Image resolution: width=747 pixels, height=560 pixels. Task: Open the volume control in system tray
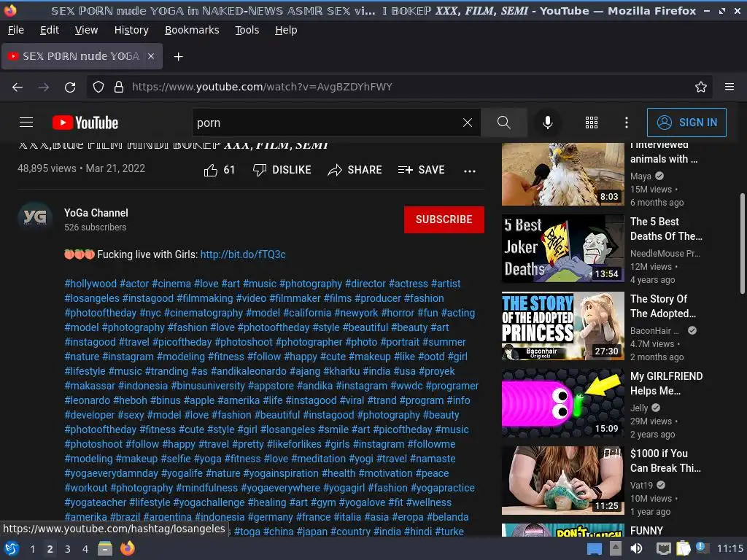point(636,548)
